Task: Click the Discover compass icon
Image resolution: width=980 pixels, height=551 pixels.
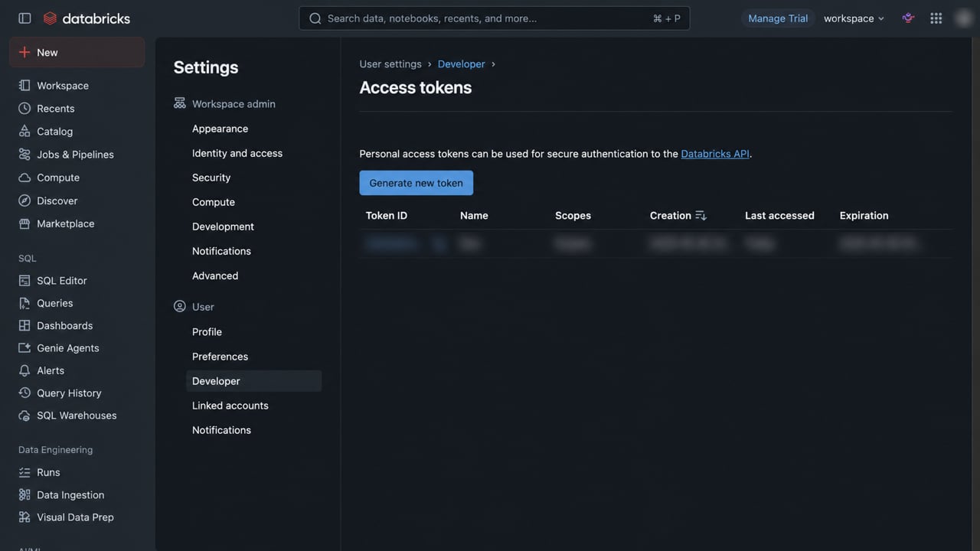Action: [x=24, y=201]
